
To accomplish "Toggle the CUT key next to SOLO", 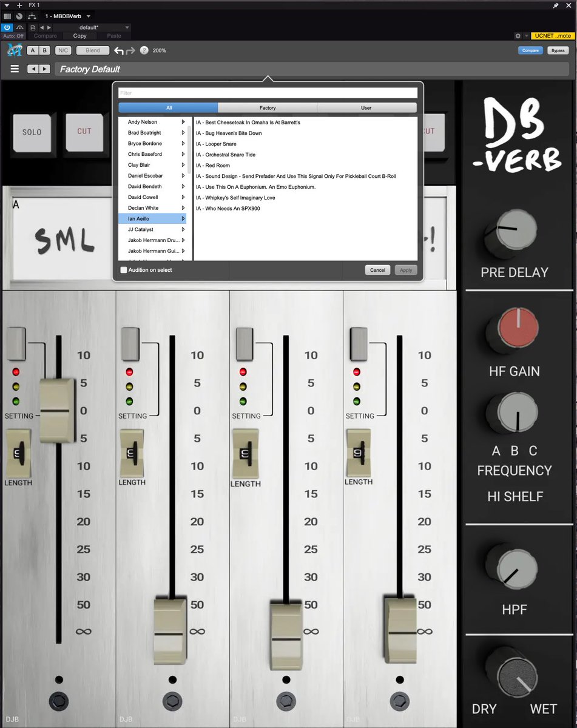I will click(x=84, y=131).
